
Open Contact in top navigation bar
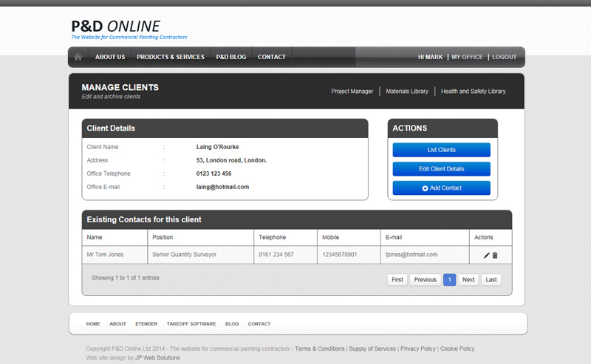coord(271,57)
